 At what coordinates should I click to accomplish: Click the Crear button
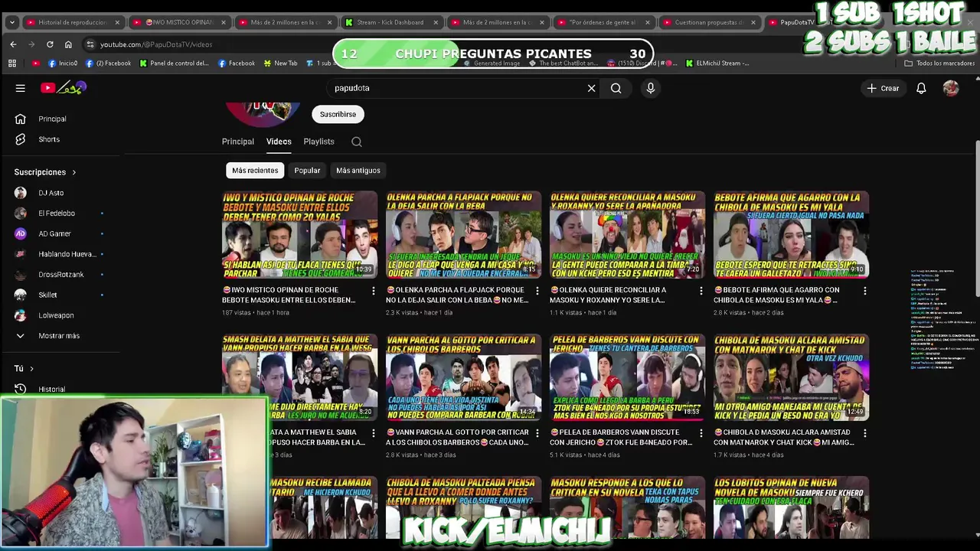coord(883,88)
